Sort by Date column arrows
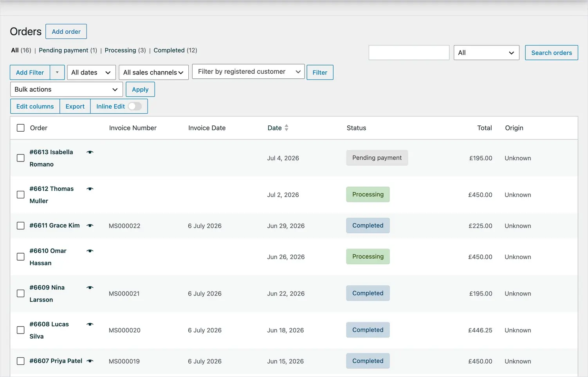The image size is (588, 377). click(287, 128)
